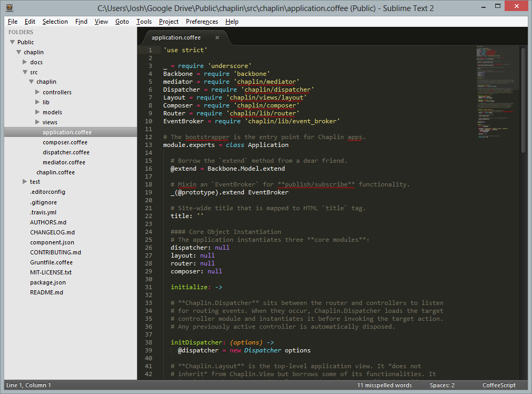The height and width of the screenshot is (394, 532).
Task: Expand the models folder
Action: pyautogui.click(x=37, y=112)
